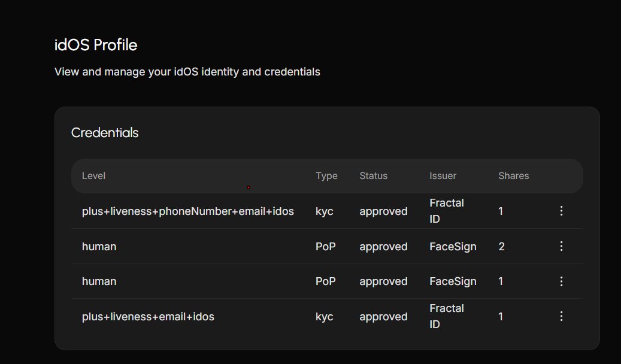621x364 pixels.
Task: Select plus+liveness+email+idos level text
Action: point(148,317)
